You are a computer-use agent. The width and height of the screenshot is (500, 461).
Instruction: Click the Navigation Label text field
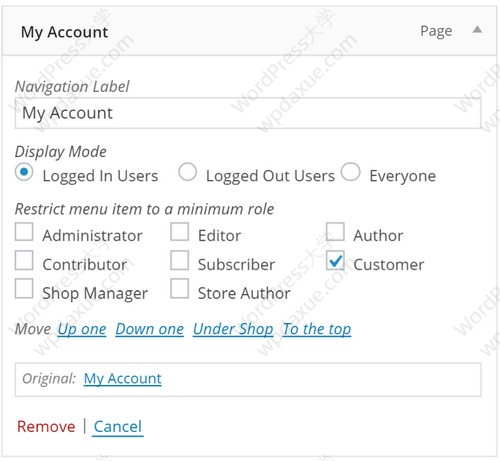coord(248,113)
